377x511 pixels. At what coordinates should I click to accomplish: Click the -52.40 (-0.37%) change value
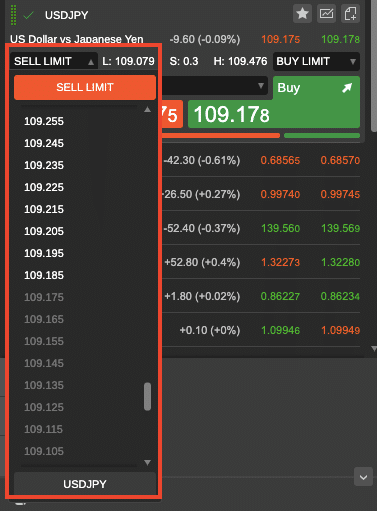pyautogui.click(x=201, y=228)
